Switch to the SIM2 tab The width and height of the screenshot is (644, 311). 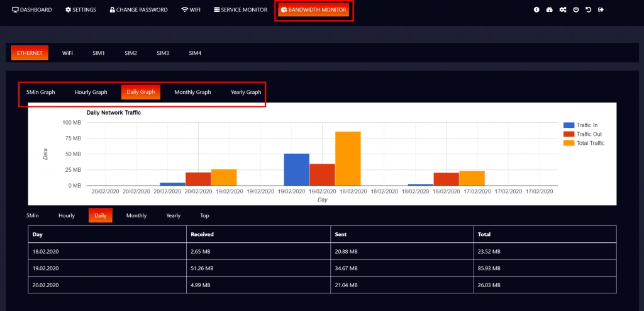click(131, 53)
